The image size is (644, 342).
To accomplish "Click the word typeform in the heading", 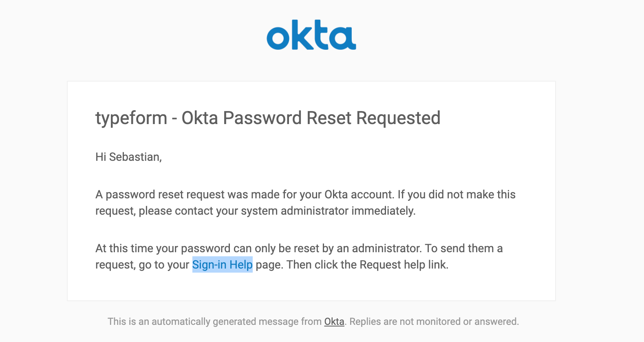I will click(131, 118).
